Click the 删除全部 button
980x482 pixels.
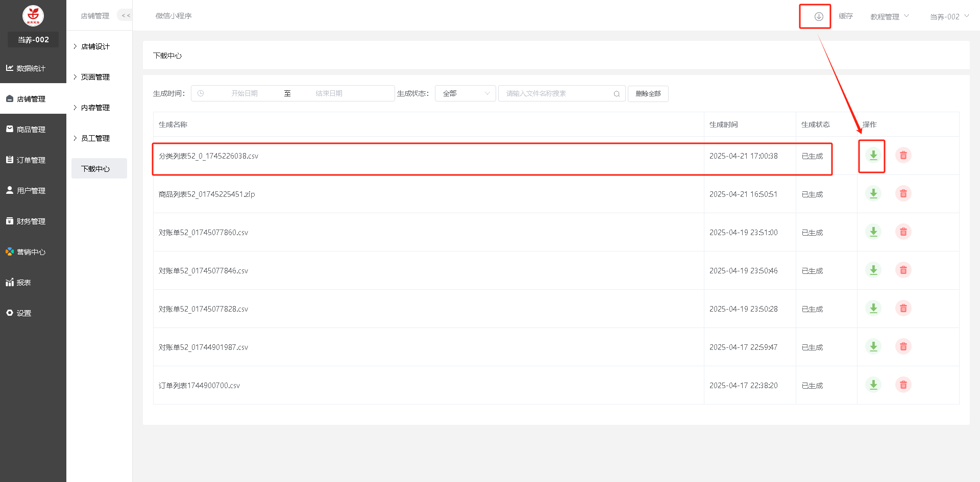648,94
